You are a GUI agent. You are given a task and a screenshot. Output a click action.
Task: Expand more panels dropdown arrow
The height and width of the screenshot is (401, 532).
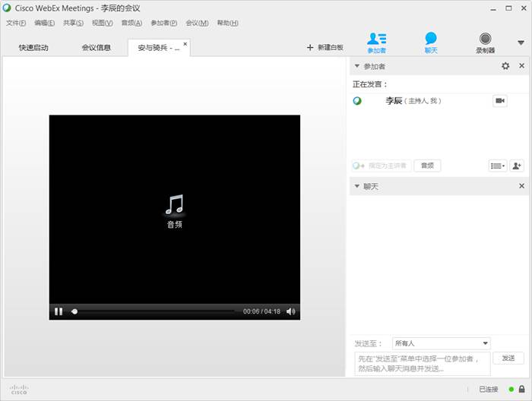(x=521, y=43)
